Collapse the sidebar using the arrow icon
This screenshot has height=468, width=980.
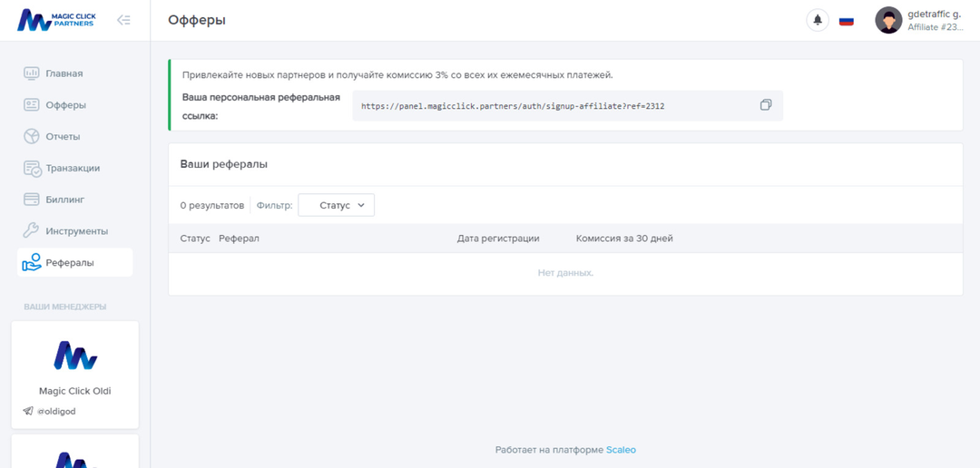pyautogui.click(x=124, y=20)
